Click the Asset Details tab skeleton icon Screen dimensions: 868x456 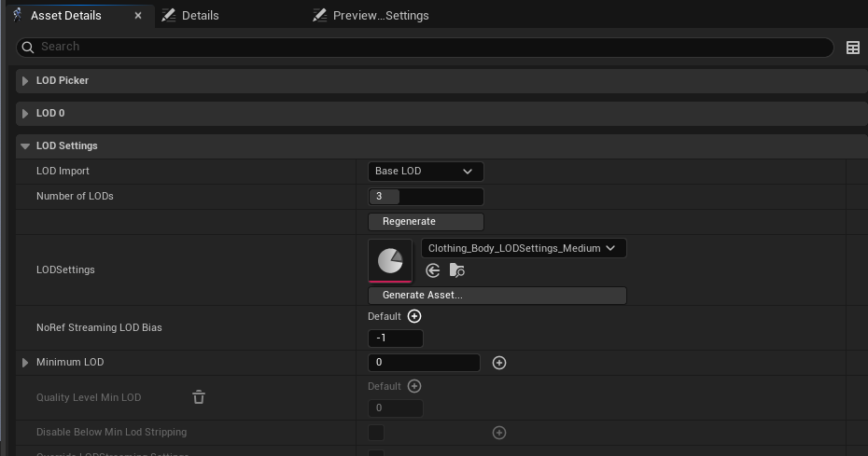pyautogui.click(x=18, y=15)
